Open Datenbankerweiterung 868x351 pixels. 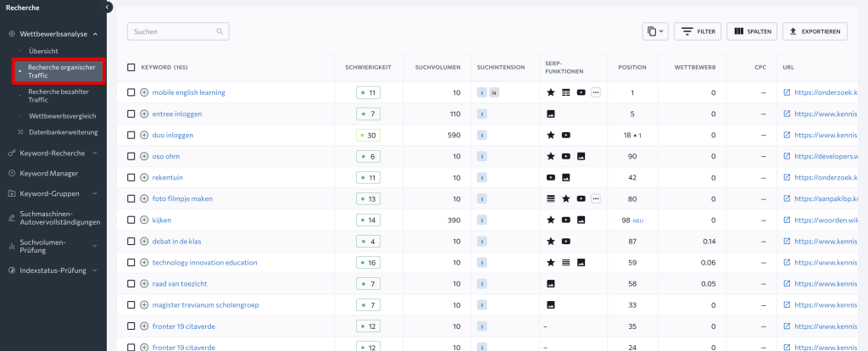pyautogui.click(x=63, y=132)
